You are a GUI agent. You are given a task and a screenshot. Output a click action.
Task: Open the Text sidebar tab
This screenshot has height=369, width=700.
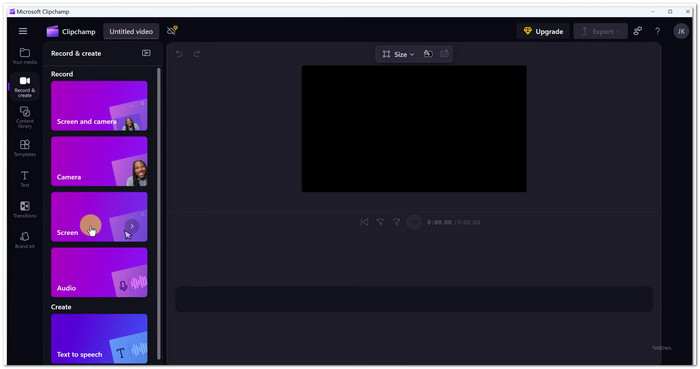25,178
